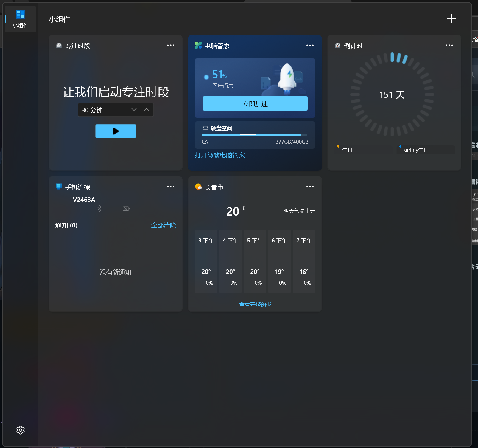This screenshot has width=478, height=448.
Task: Add a new widget with plus icon
Action: pos(451,19)
